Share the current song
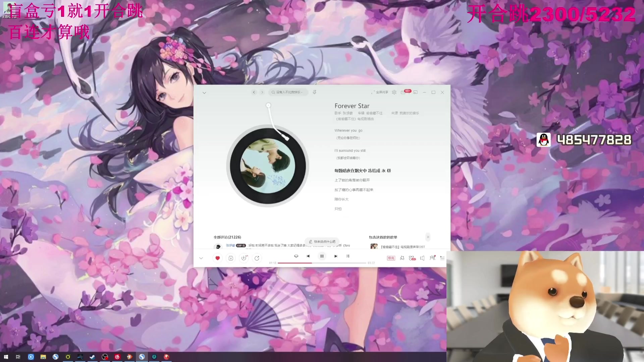The image size is (644, 362). pyautogui.click(x=257, y=258)
